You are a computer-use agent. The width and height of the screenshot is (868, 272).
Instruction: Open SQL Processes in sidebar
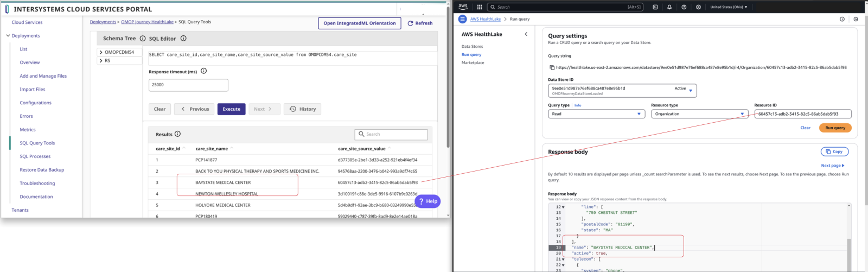35,156
